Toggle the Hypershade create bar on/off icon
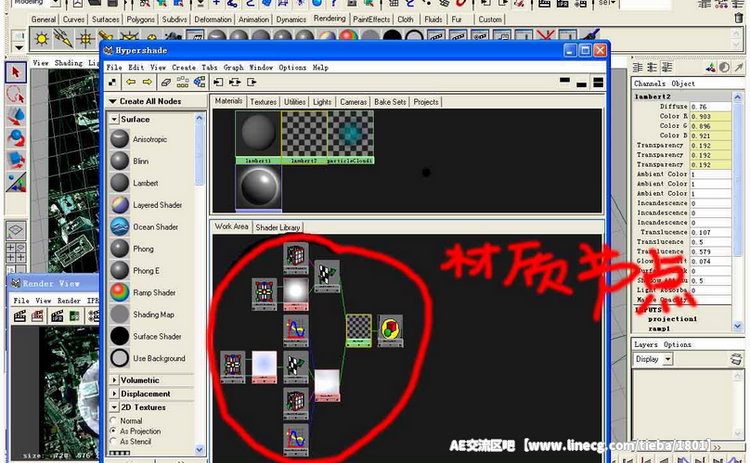The width and height of the screenshot is (750, 463). pos(112,82)
